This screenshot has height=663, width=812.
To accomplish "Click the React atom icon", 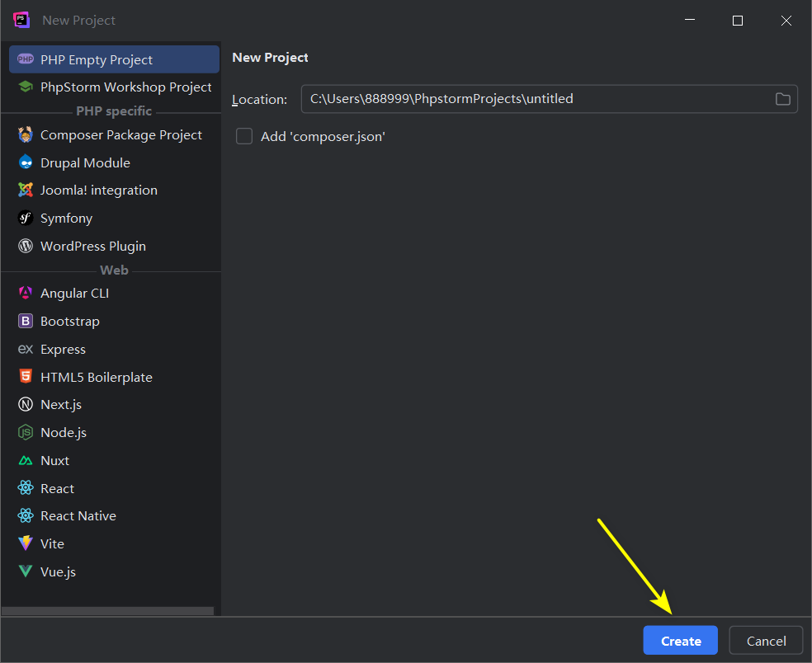I will click(x=26, y=488).
